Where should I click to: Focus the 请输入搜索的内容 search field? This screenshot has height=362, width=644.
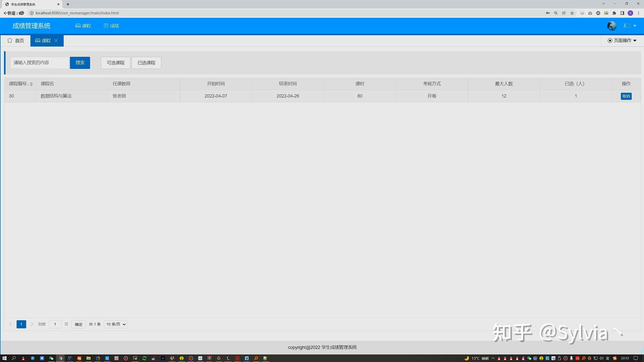coord(39,63)
